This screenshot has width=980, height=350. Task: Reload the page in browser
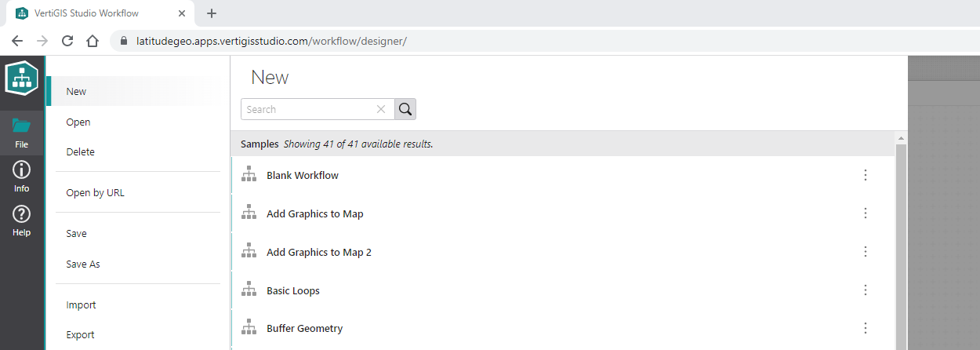coord(67,41)
